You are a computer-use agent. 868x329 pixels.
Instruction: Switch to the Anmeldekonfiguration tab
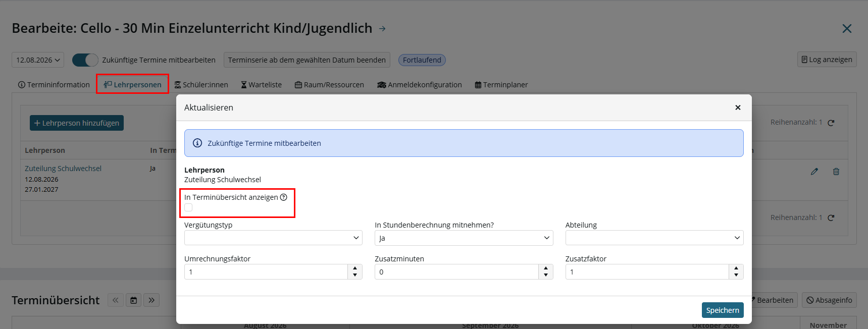coord(419,85)
